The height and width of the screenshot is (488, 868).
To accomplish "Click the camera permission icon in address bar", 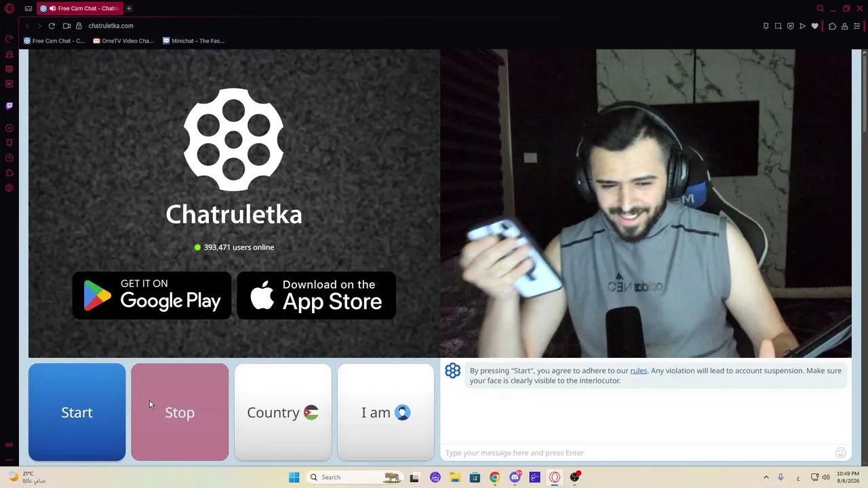I will click(x=66, y=26).
